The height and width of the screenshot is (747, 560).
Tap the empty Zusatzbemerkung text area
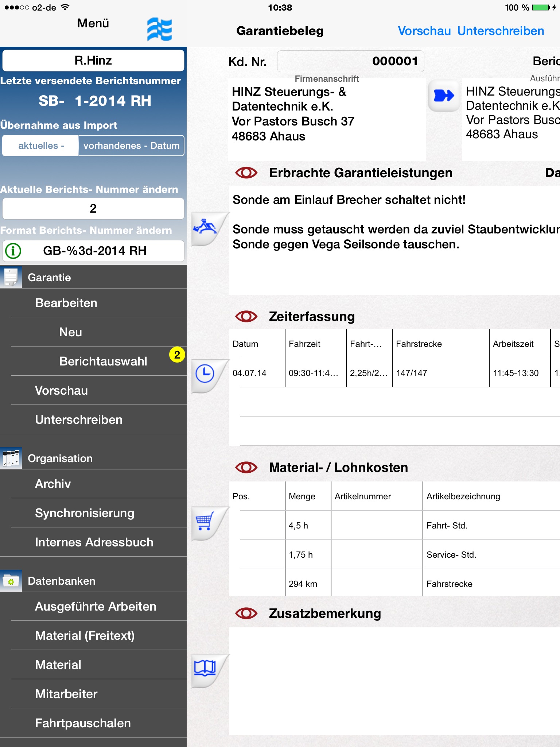(394, 681)
